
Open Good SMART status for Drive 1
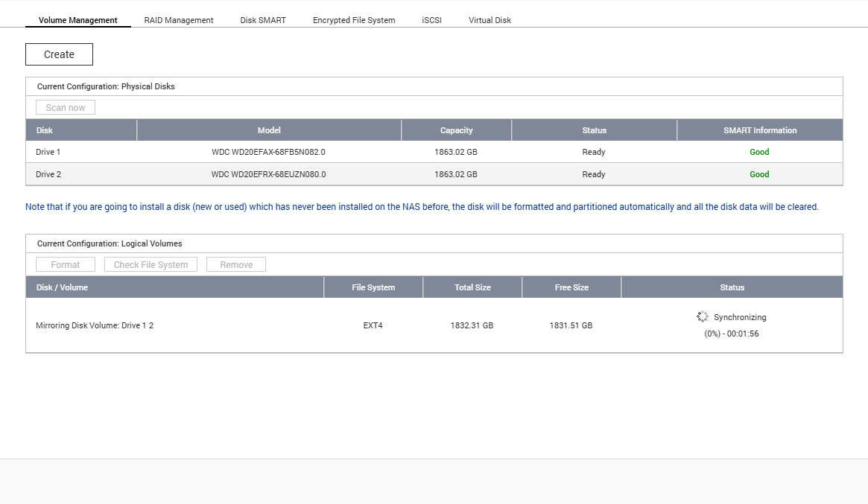(x=759, y=152)
